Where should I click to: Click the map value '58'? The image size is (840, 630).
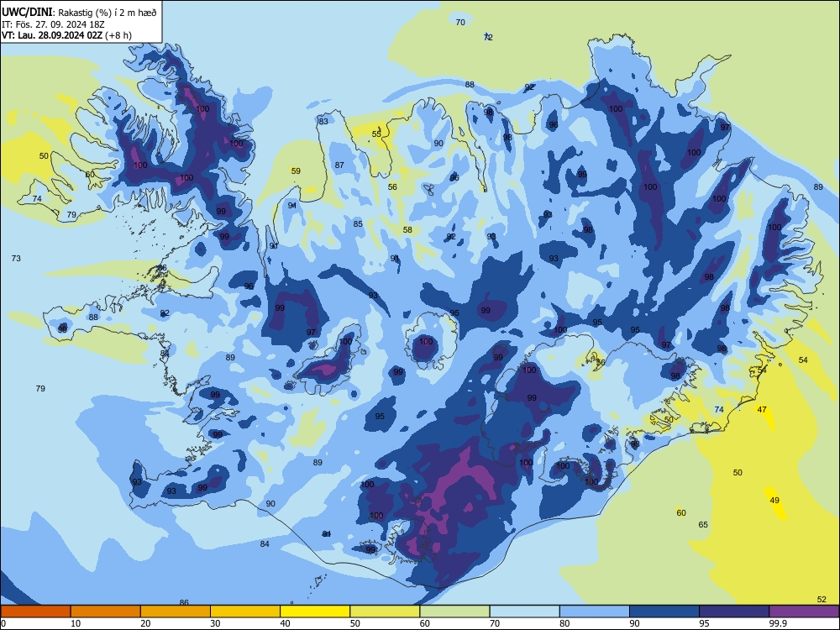[x=407, y=230]
